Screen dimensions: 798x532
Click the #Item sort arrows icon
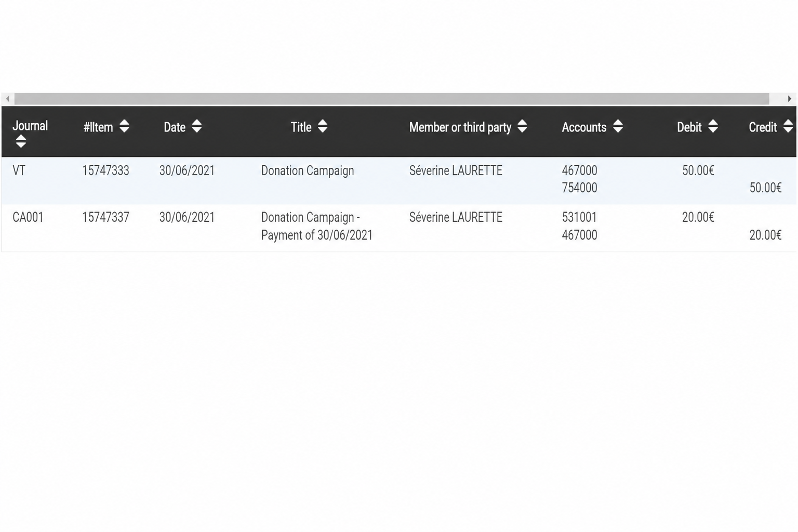pyautogui.click(x=124, y=126)
